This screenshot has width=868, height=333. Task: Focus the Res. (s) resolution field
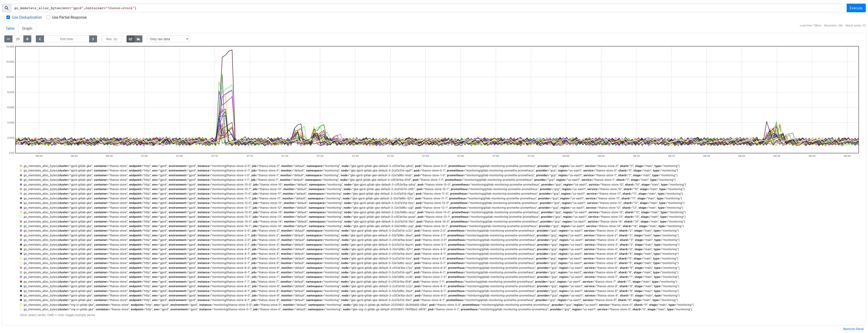[112, 39]
